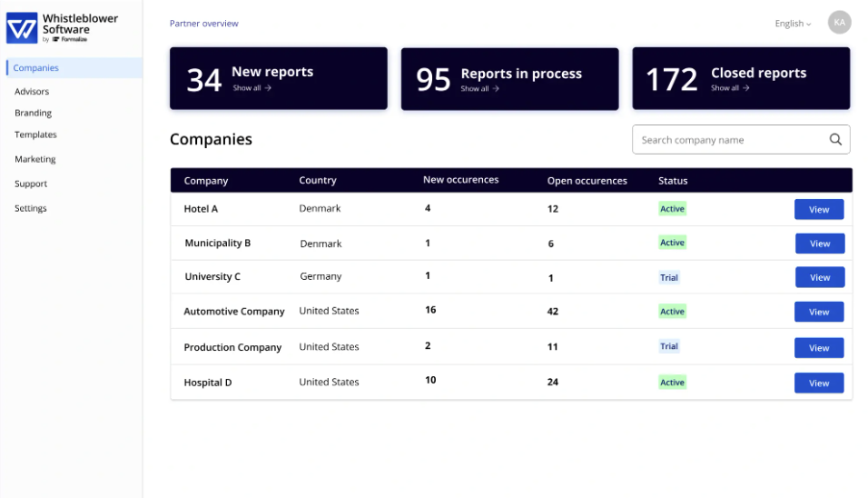Open the Support section
This screenshot has width=868, height=498.
click(31, 184)
